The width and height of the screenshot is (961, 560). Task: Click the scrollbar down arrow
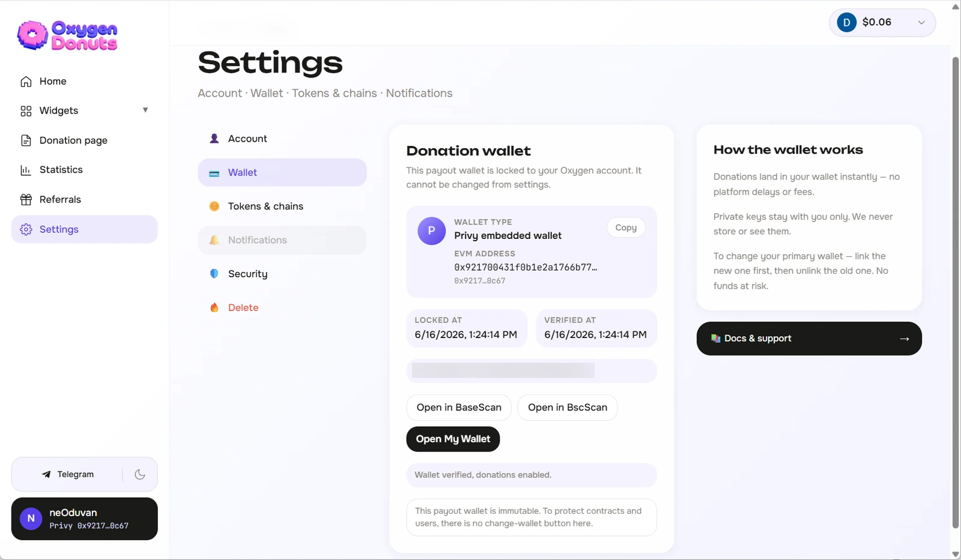click(956, 554)
